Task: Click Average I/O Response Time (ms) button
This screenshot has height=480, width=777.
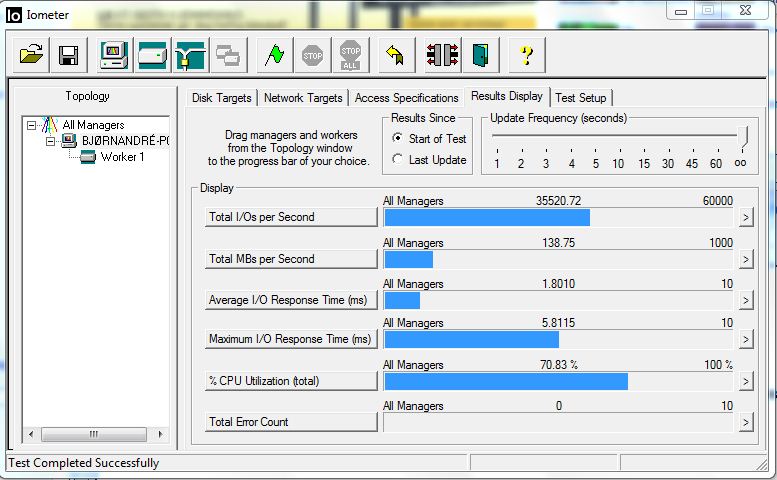Action: [291, 300]
